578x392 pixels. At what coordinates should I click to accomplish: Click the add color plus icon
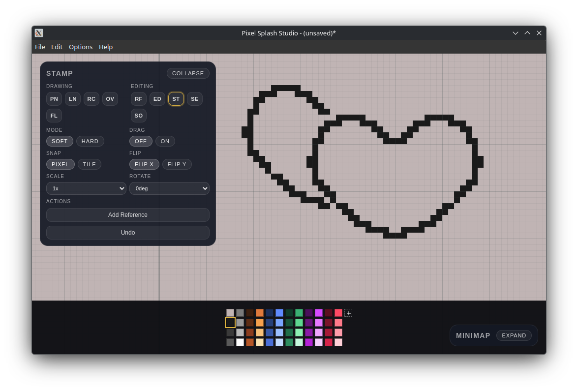coord(348,313)
